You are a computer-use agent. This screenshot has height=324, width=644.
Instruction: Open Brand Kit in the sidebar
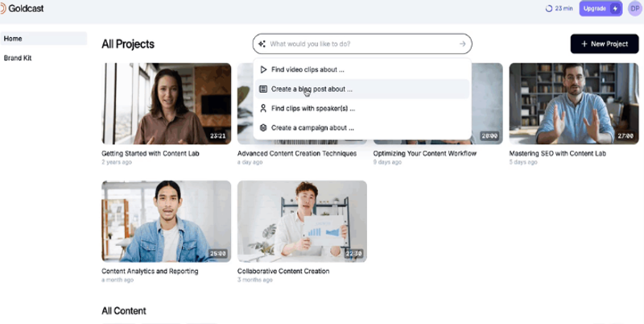(x=18, y=58)
